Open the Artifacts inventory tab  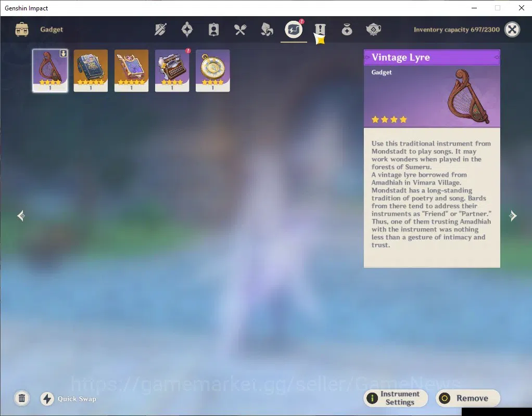pyautogui.click(x=187, y=30)
